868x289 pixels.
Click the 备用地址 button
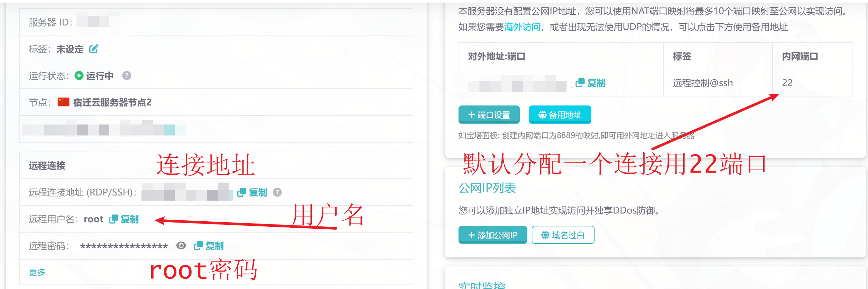click(x=560, y=115)
